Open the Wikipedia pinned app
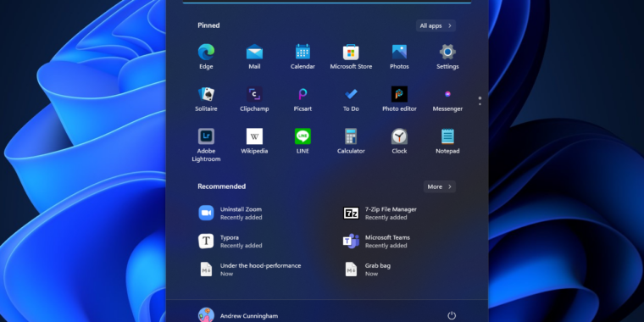Image resolution: width=644 pixels, height=322 pixels. pyautogui.click(x=254, y=141)
